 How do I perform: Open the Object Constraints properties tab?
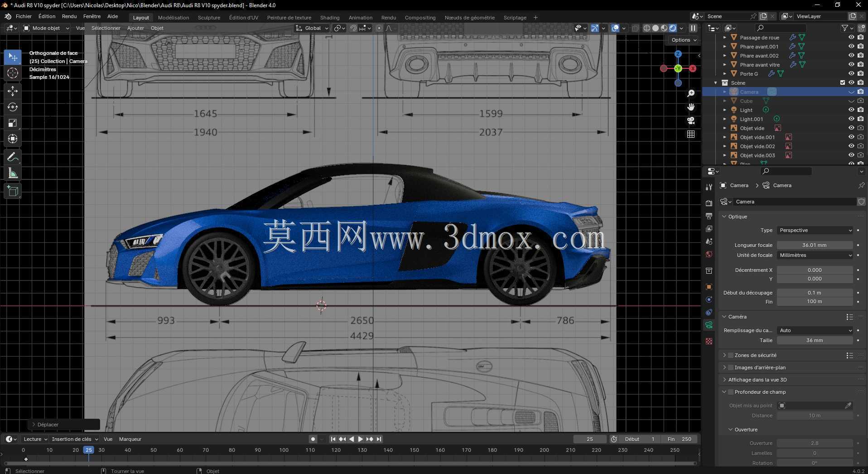click(x=709, y=312)
